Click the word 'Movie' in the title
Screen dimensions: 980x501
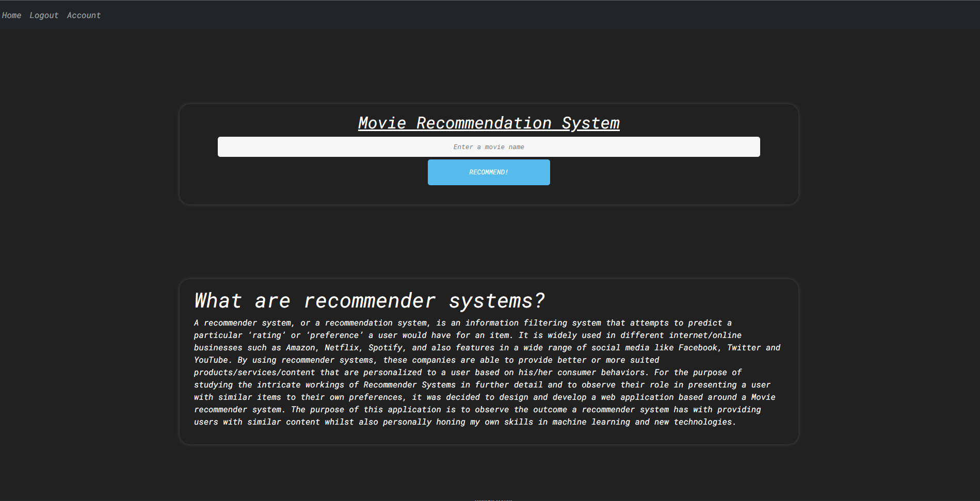point(382,123)
